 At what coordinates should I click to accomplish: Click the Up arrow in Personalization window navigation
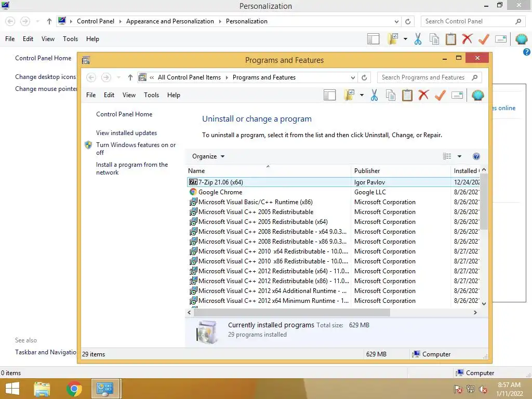[x=49, y=21]
